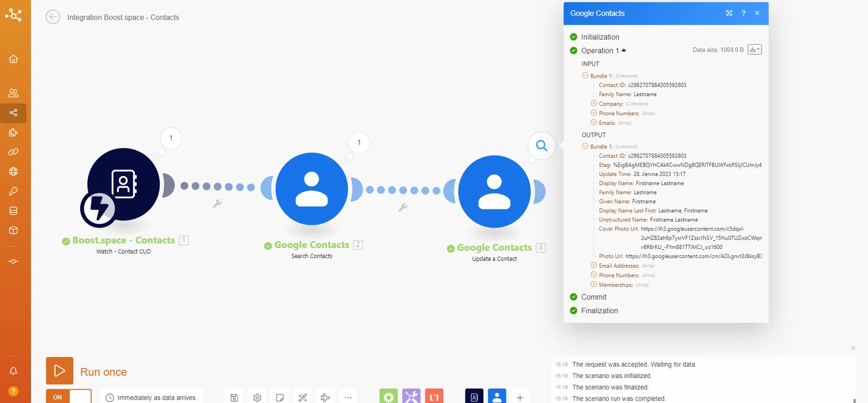Click the wrench between Search and Update modules
Screen dimensions: 868x403
click(x=403, y=207)
